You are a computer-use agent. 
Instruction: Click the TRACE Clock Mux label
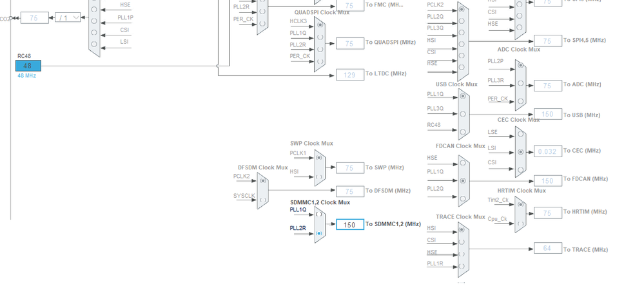click(460, 216)
